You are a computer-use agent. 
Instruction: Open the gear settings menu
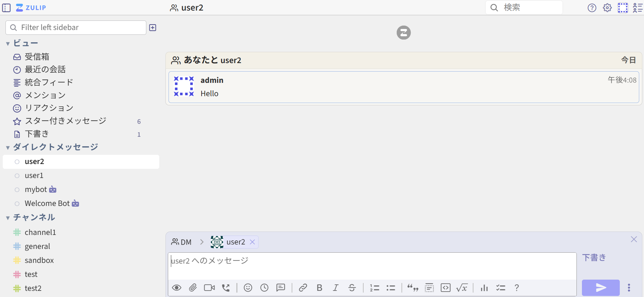[x=607, y=8]
